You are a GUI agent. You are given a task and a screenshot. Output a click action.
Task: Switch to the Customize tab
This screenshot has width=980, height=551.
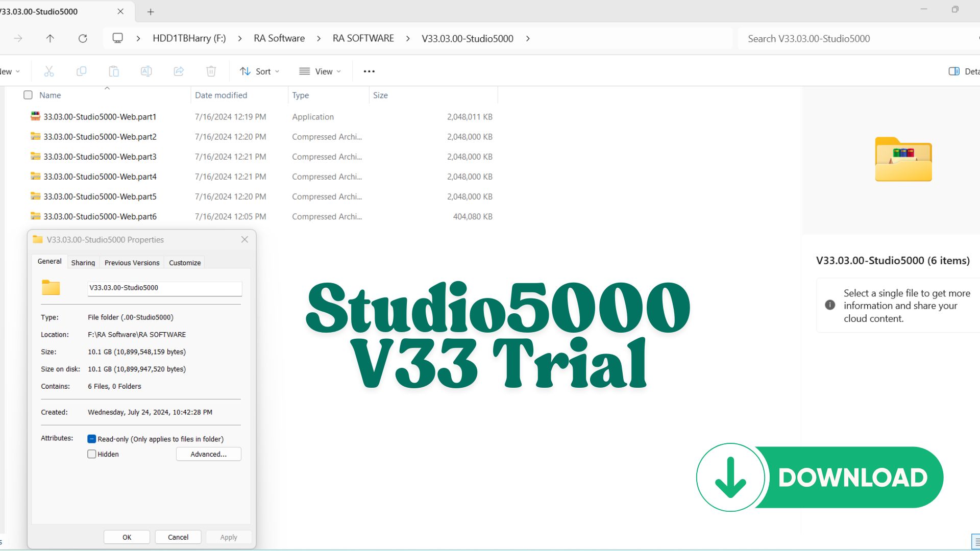(x=184, y=262)
